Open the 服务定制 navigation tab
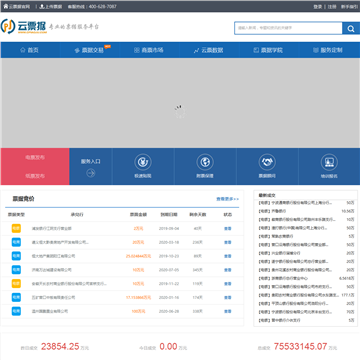The image size is (360, 360). coord(328,50)
